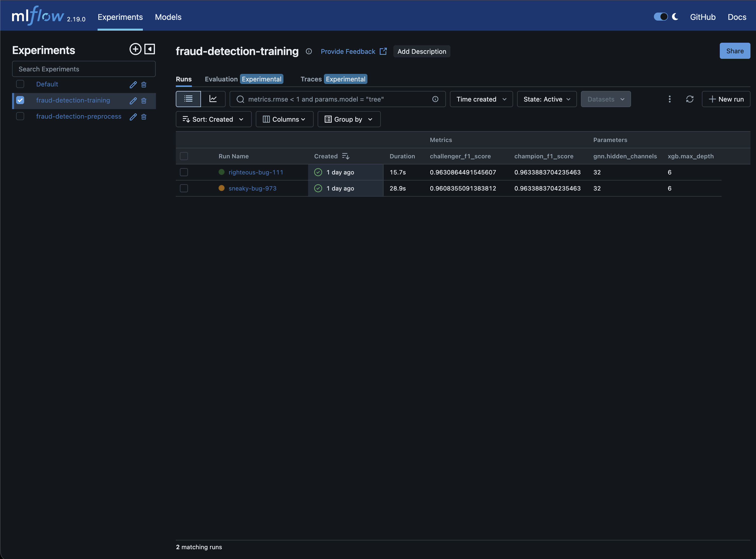Rename fraud-detection-preprocess with the pencil icon
Viewport: 756px width, 559px height.
(x=133, y=117)
